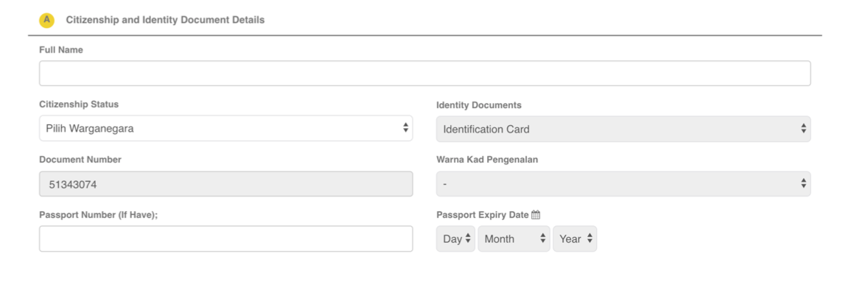Image resolution: width=868 pixels, height=281 pixels.
Task: Click inside the Full Name text field
Action: pyautogui.click(x=425, y=74)
